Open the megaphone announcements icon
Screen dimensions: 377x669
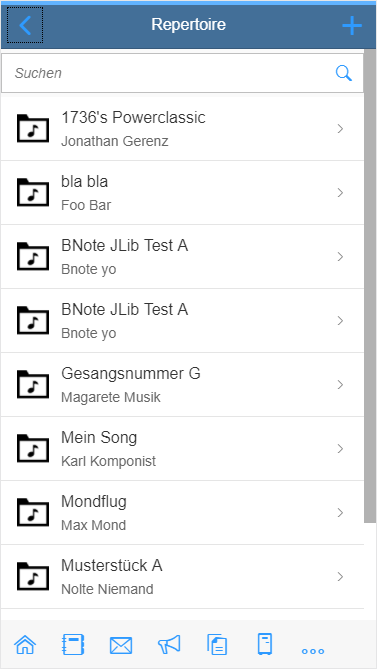click(169, 644)
